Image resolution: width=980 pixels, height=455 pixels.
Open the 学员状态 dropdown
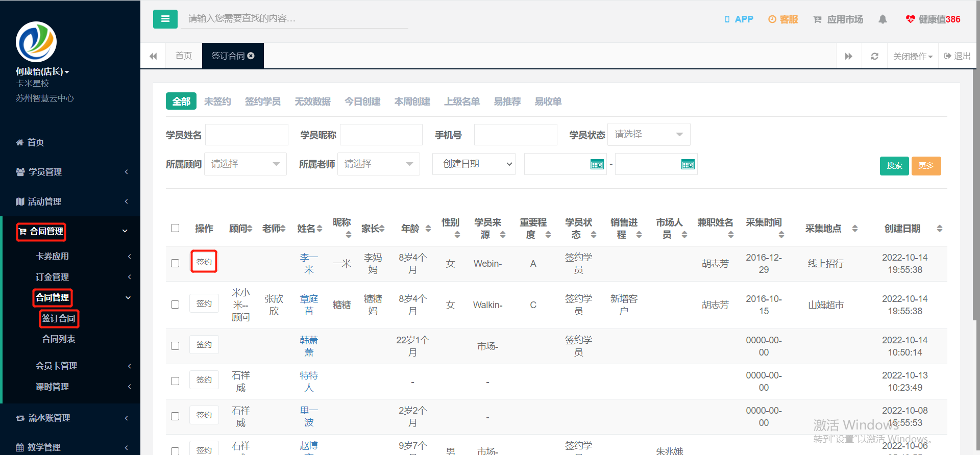click(x=649, y=134)
